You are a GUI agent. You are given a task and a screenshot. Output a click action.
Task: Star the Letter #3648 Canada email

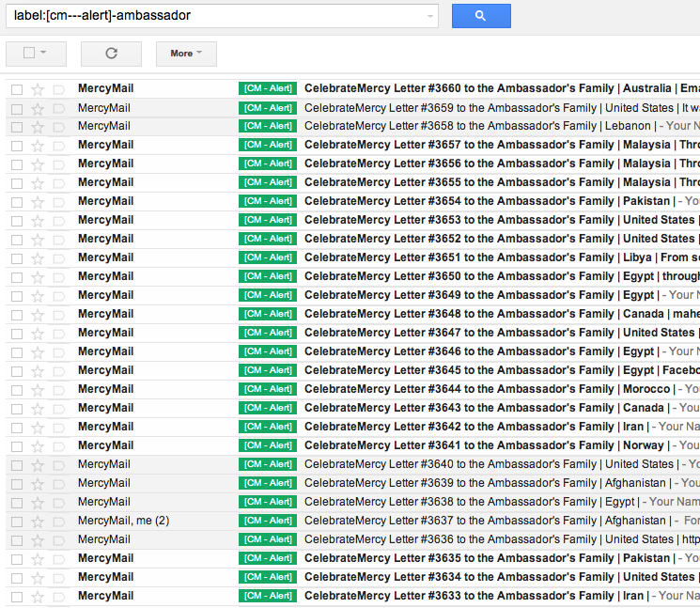click(38, 315)
